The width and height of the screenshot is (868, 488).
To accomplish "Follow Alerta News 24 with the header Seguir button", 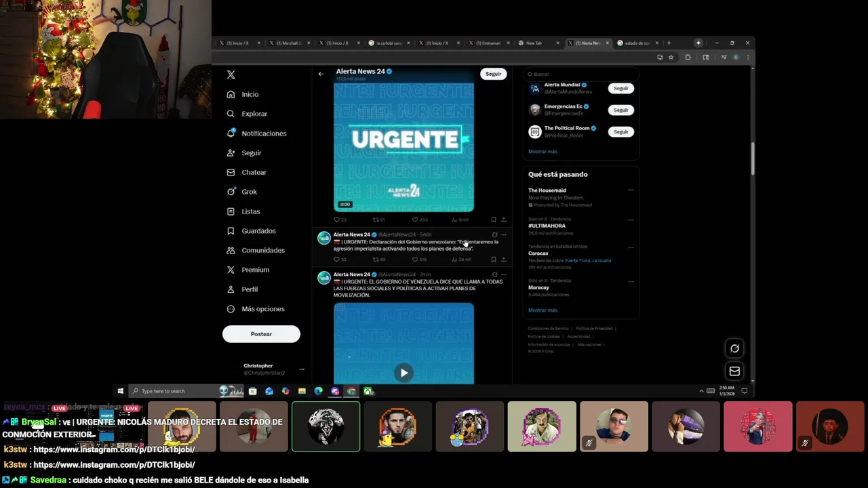I will tap(493, 74).
